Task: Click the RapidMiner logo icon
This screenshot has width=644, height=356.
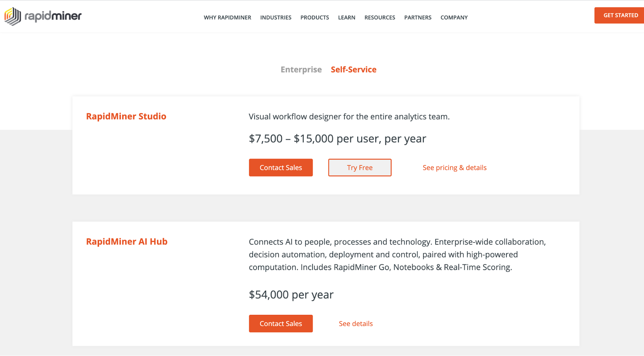Action: [12, 15]
